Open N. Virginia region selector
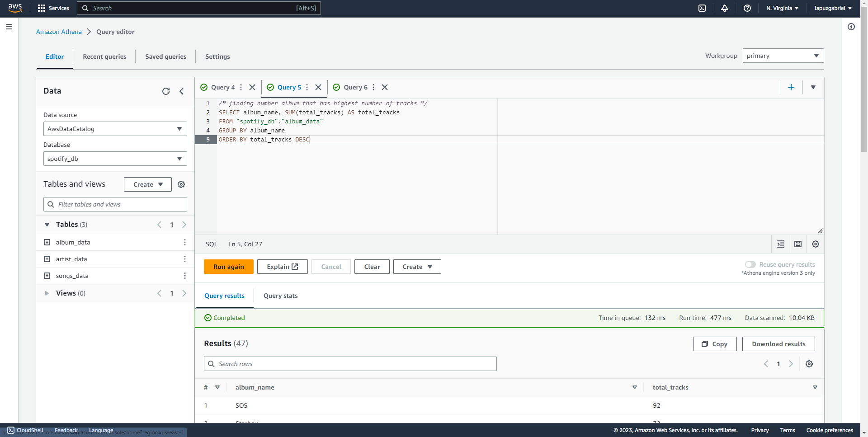Viewport: 868px width, 437px height. [782, 8]
